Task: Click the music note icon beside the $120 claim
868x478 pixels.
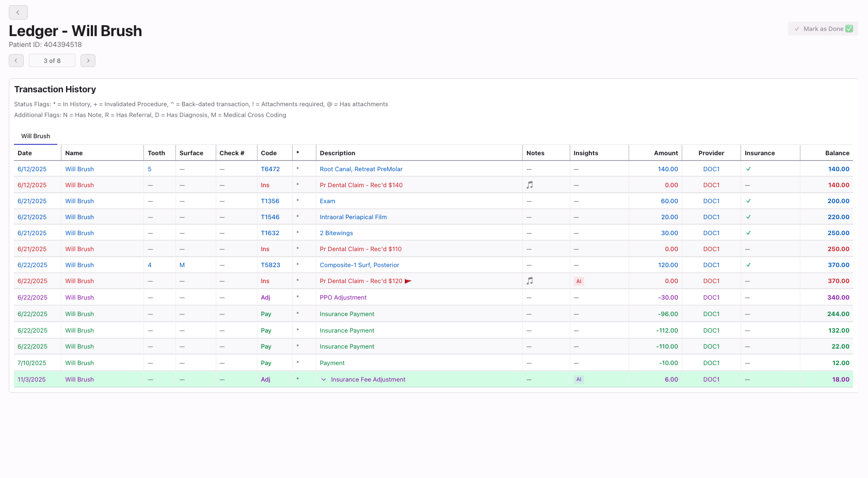Action: point(530,281)
